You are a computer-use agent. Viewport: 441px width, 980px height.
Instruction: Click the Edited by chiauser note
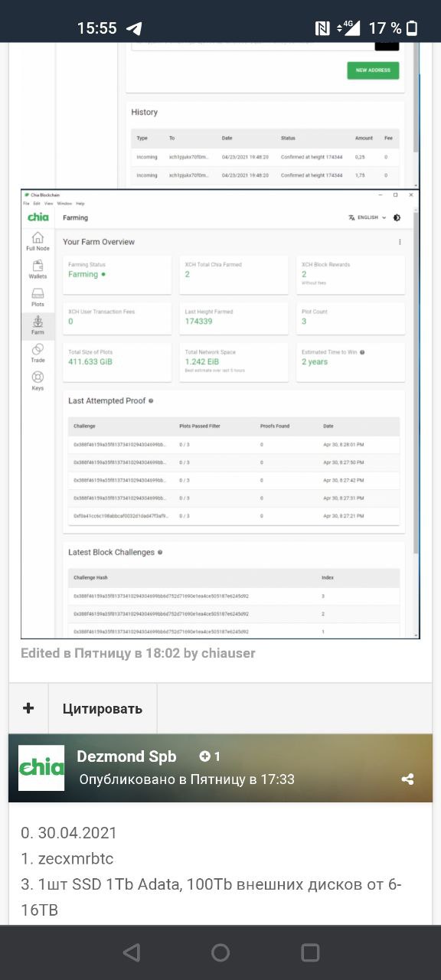coord(139,653)
